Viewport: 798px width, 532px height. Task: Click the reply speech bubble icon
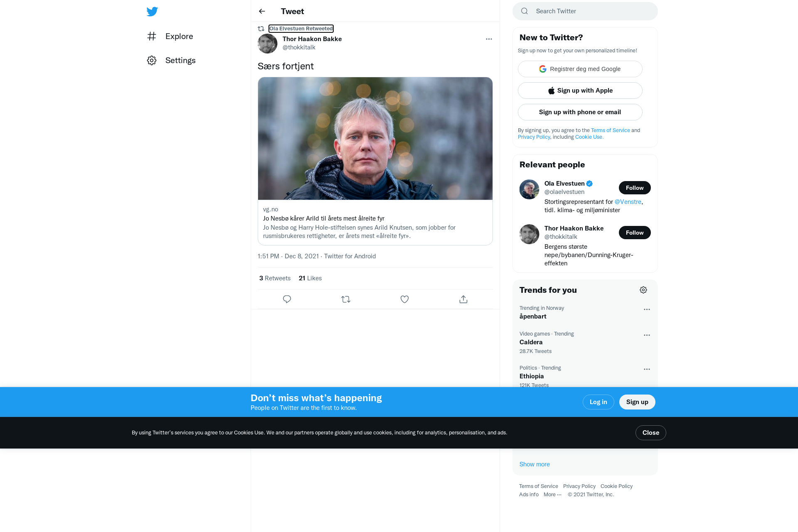pos(287,299)
